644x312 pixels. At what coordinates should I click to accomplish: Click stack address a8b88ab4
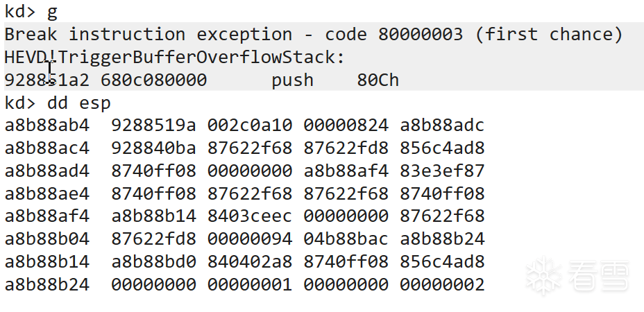click(46, 125)
